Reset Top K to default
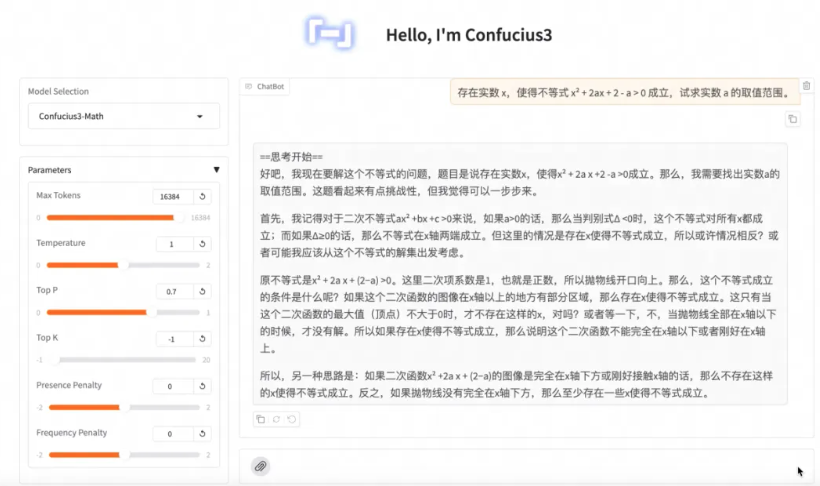This screenshot has width=820, height=486. click(202, 338)
